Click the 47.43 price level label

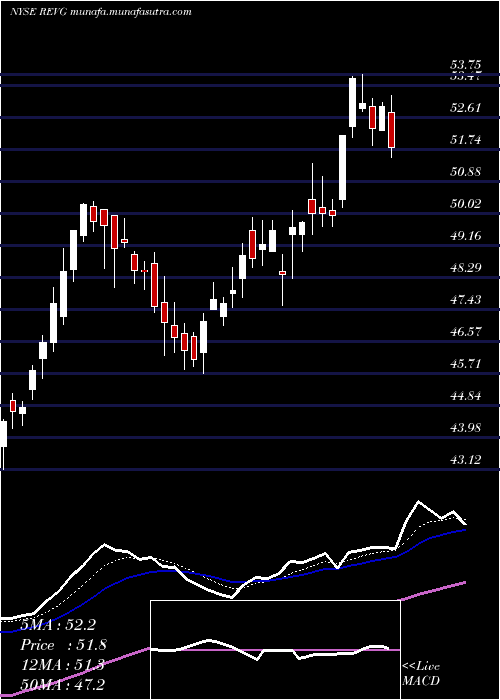point(467,300)
